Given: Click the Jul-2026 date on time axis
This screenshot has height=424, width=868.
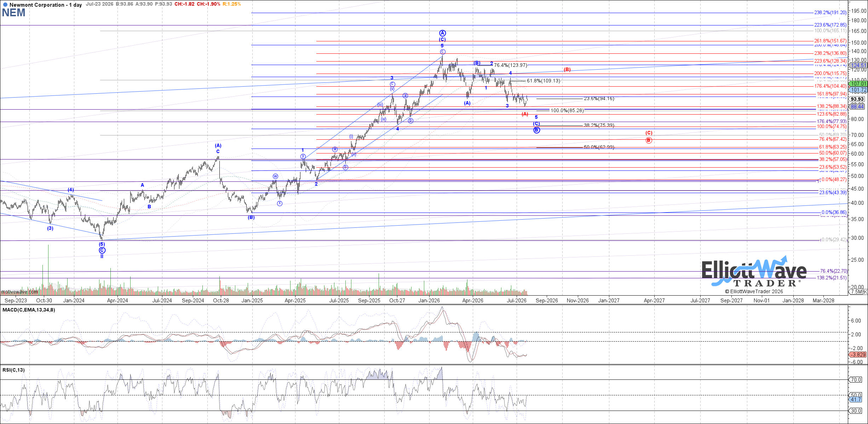Looking at the screenshot, I should (x=517, y=301).
